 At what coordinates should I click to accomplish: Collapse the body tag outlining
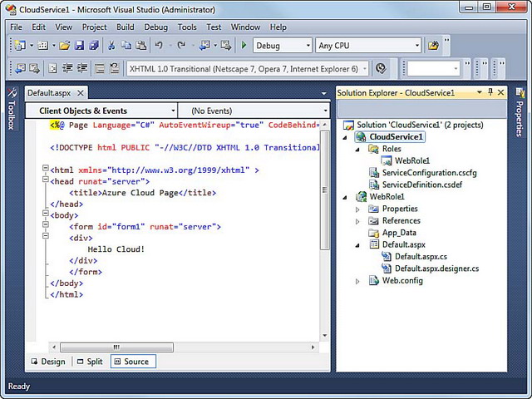click(x=46, y=213)
